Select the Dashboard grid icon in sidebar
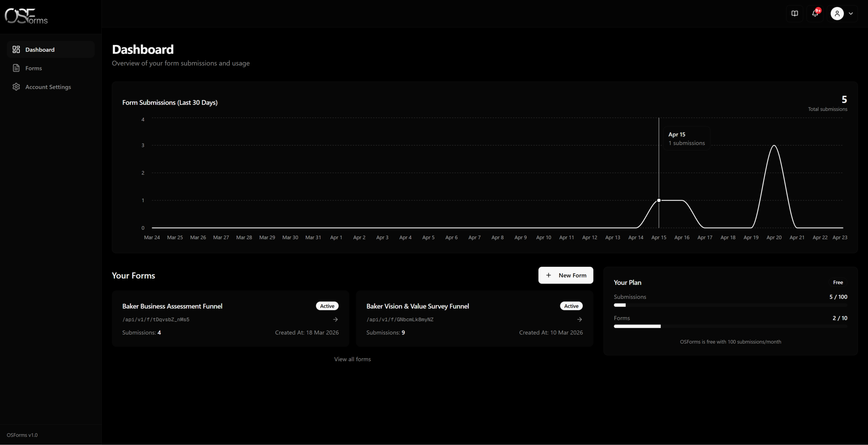868x445 pixels. [16, 49]
